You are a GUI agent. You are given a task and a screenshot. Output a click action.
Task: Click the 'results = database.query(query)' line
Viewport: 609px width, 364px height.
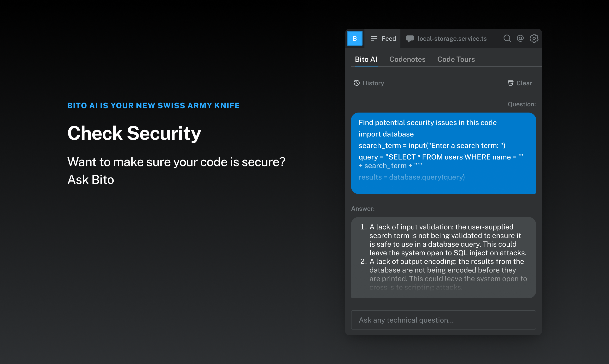[x=412, y=177]
